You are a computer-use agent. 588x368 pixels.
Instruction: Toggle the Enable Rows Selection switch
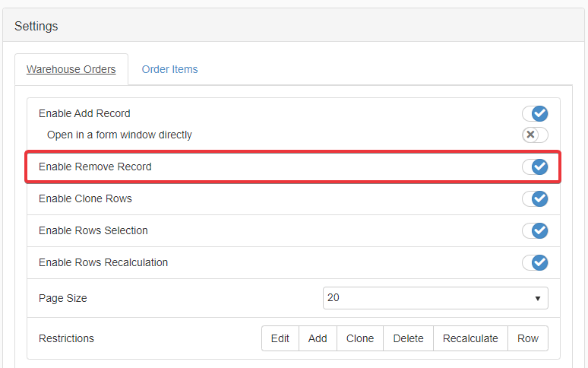[x=535, y=230]
